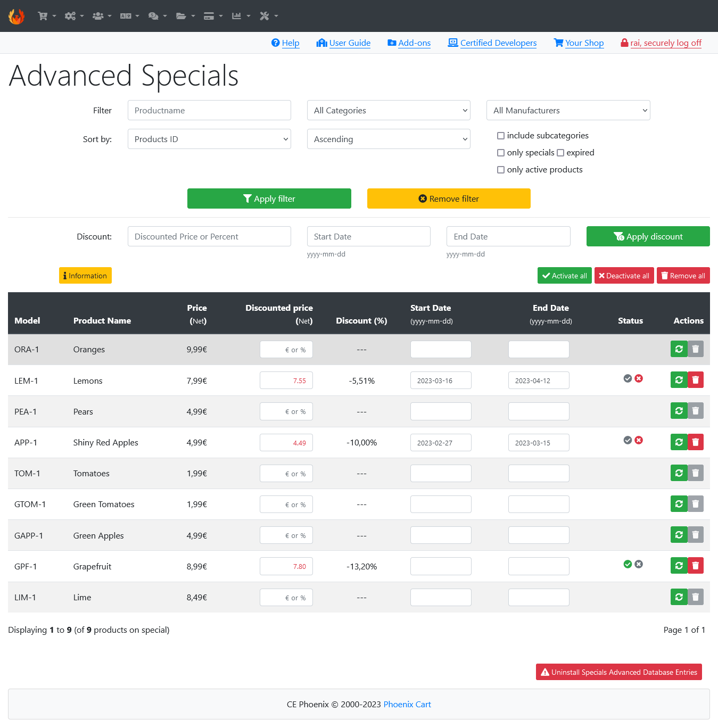718x728 pixels.
Task: Click the discount End Date field
Action: 508,236
